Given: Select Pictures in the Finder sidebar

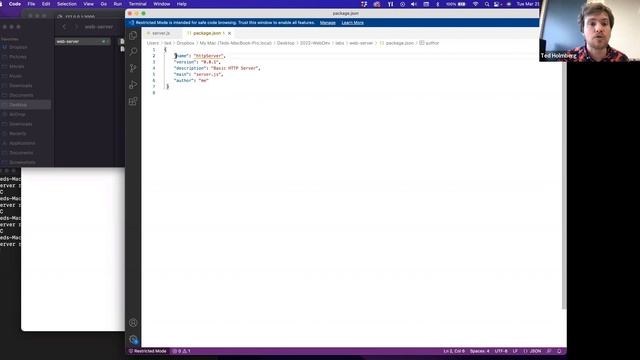Looking at the screenshot, I should 18,57.
